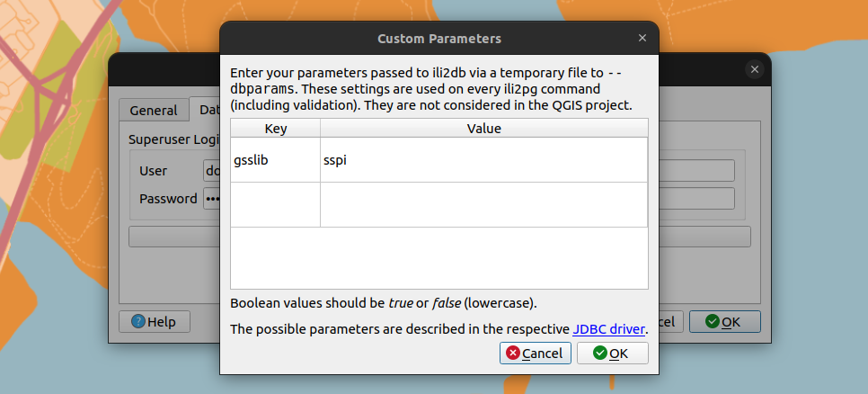Focus the superuser Password field
This screenshot has height=394, width=868.
click(212, 199)
